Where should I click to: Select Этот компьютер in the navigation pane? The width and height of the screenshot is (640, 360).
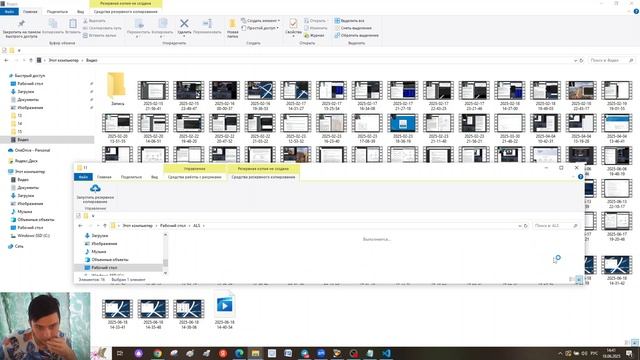[30, 171]
